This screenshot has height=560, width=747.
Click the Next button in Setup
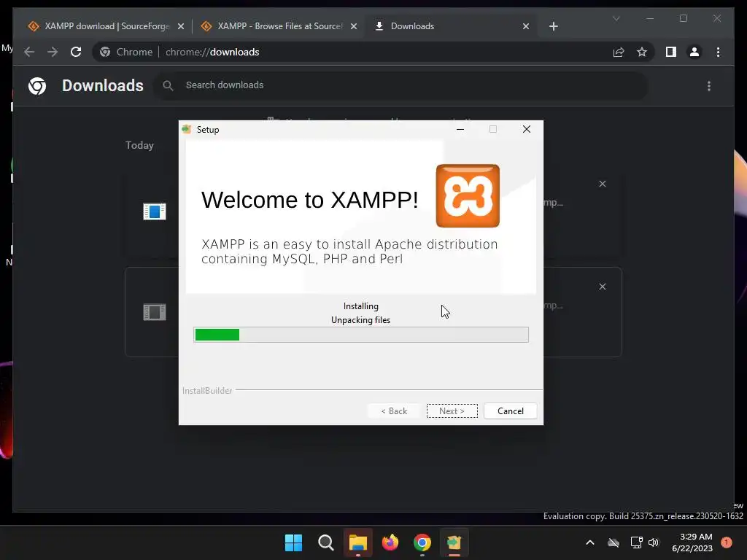point(452,411)
